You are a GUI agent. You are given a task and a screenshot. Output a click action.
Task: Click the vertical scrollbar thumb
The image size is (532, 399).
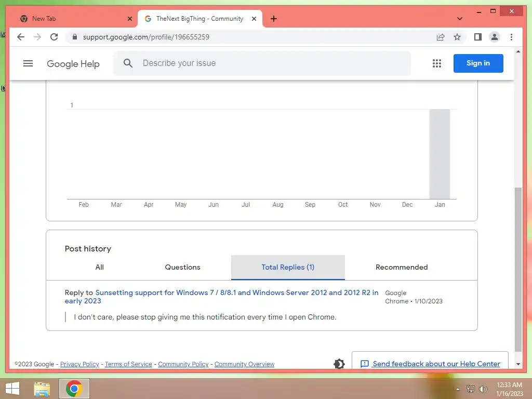point(518,270)
